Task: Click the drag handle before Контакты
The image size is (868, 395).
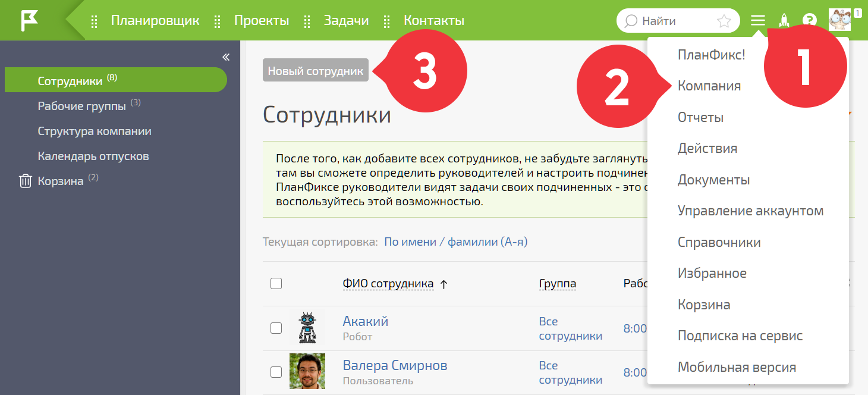Action: 386,21
